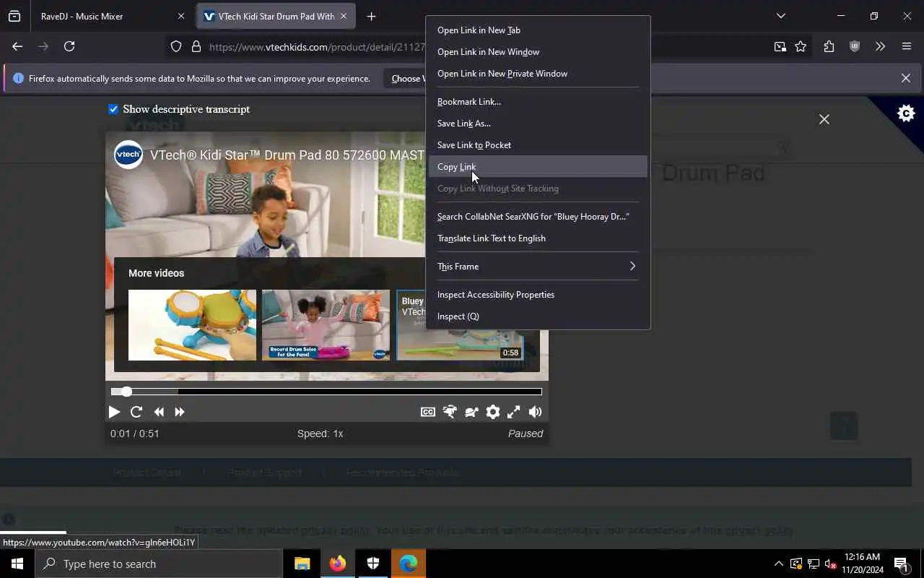Select Bookmark Link menu entry
This screenshot has width=924, height=578.
tap(538, 102)
